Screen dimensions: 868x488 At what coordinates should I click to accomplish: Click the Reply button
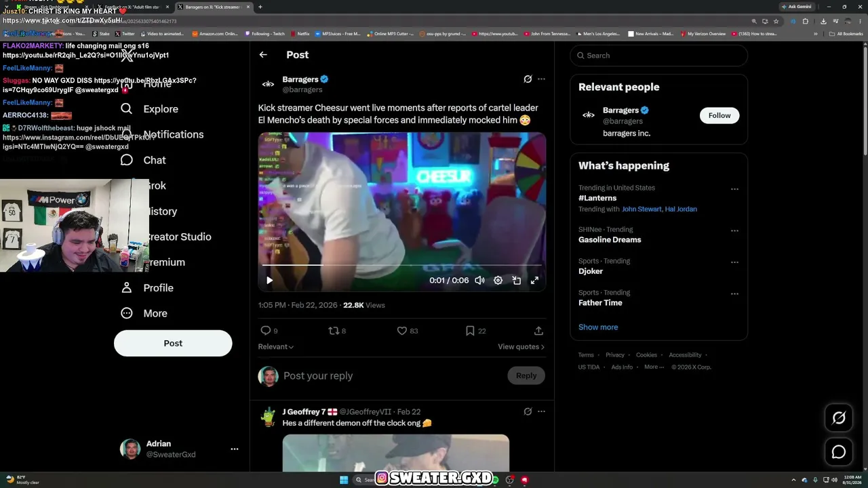(526, 375)
